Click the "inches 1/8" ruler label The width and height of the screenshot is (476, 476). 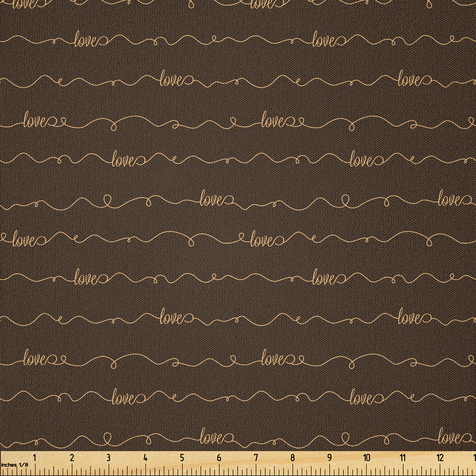tap(15, 465)
